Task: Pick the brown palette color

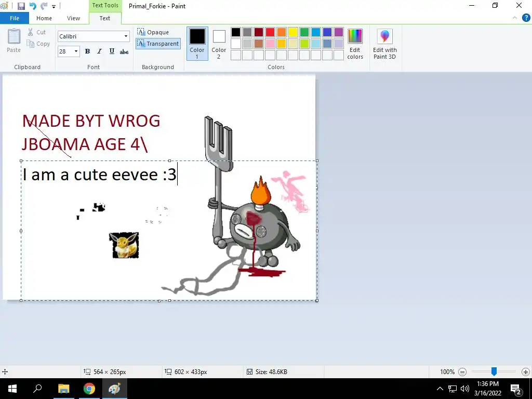Action: tap(259, 44)
